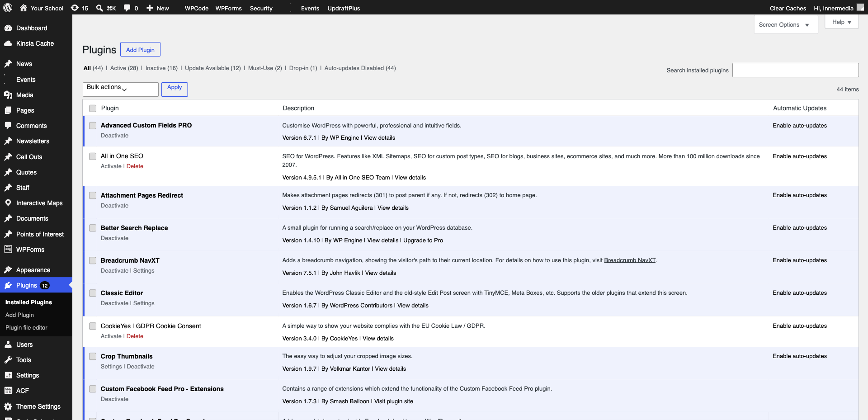
Task: Filter plugins by Update Available (12)
Action: tap(213, 68)
